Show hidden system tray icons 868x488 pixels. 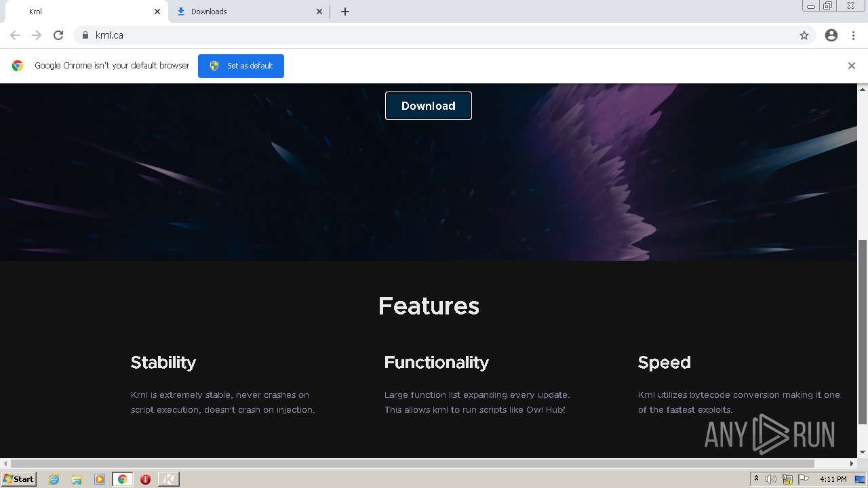756,479
